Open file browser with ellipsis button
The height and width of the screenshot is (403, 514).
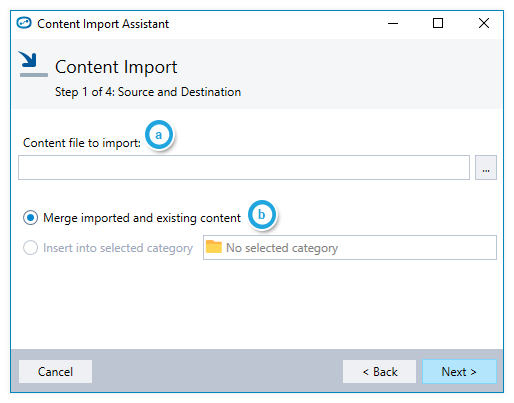tap(486, 167)
